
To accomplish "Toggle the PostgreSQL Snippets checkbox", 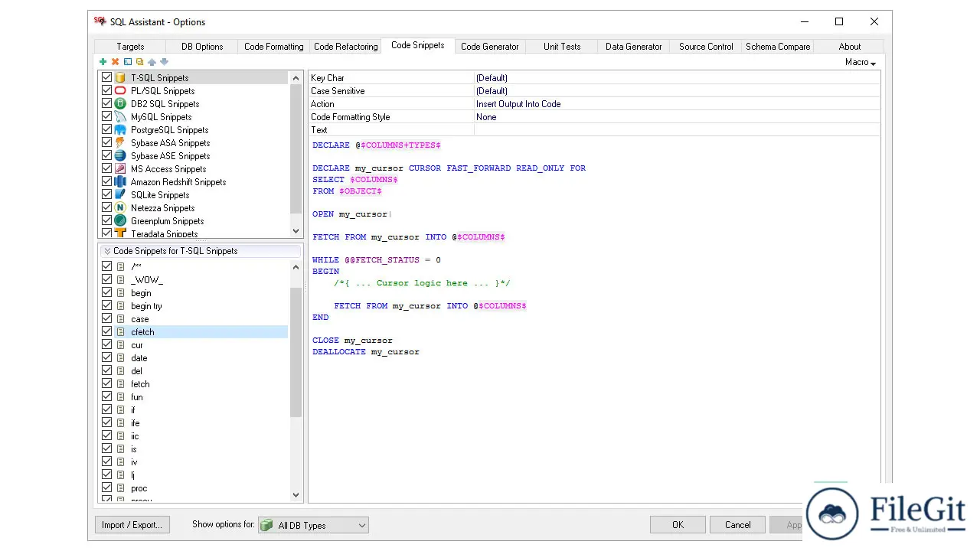I will (107, 130).
